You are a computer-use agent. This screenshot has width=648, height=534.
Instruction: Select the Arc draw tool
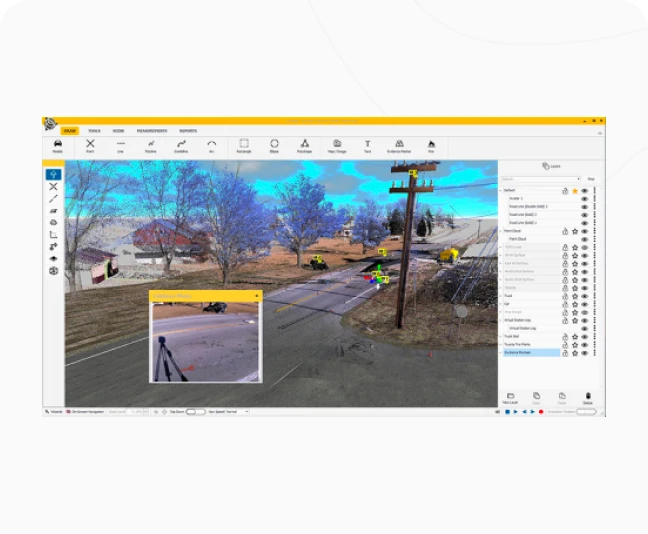pos(212,145)
